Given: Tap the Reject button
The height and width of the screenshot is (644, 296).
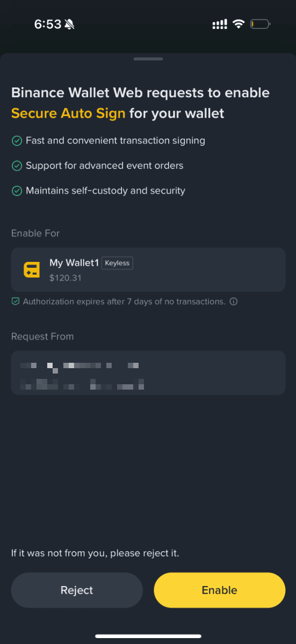Looking at the screenshot, I should coord(77,590).
